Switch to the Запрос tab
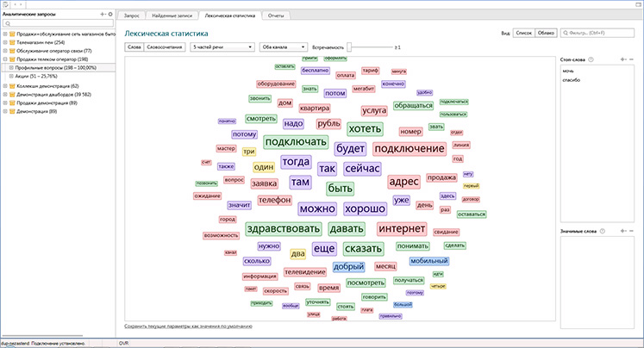The image size is (644, 348). [x=131, y=16]
